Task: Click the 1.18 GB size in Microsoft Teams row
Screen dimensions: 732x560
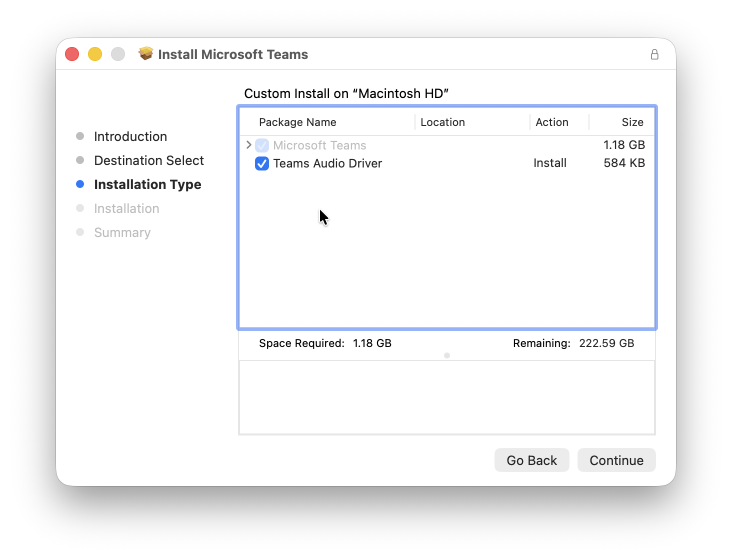Action: pyautogui.click(x=624, y=145)
